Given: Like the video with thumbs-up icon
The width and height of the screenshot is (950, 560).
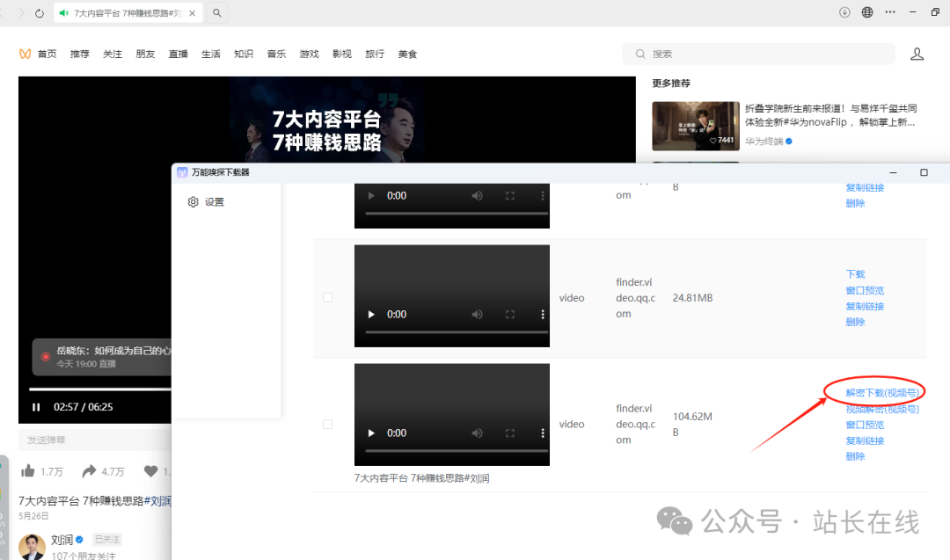Looking at the screenshot, I should coord(28,471).
